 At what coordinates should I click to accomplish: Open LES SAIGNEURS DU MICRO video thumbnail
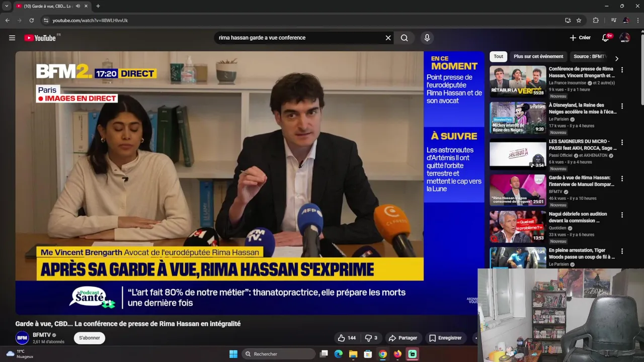518,154
